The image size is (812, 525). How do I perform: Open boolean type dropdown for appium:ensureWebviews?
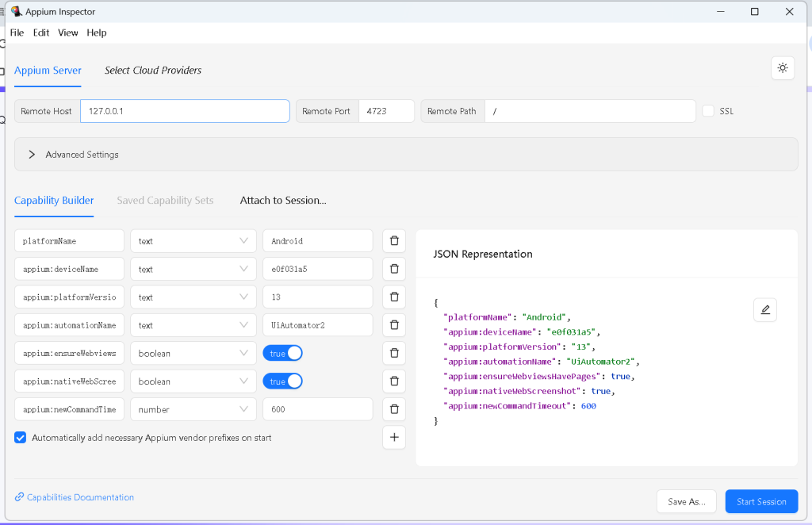[193, 353]
